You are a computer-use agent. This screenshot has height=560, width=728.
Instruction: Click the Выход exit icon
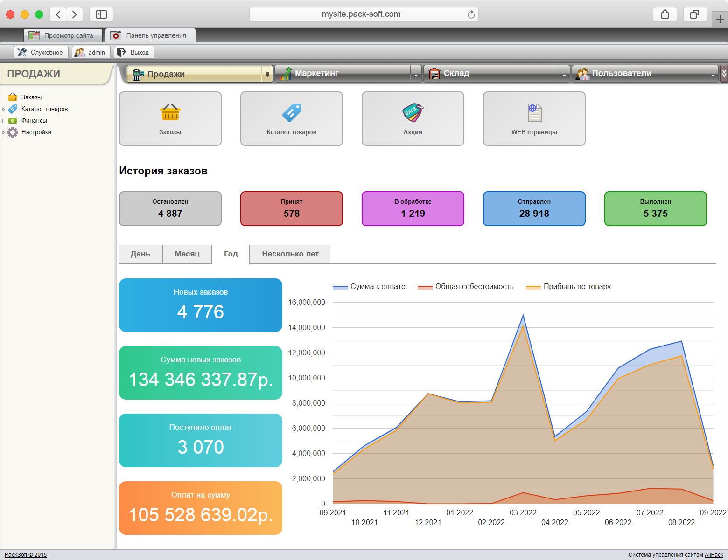(122, 52)
